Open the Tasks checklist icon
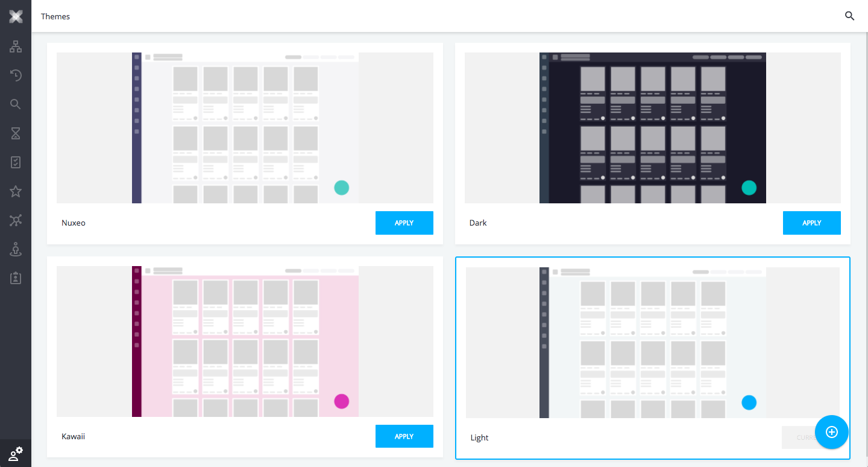The width and height of the screenshot is (868, 467). coord(16,162)
